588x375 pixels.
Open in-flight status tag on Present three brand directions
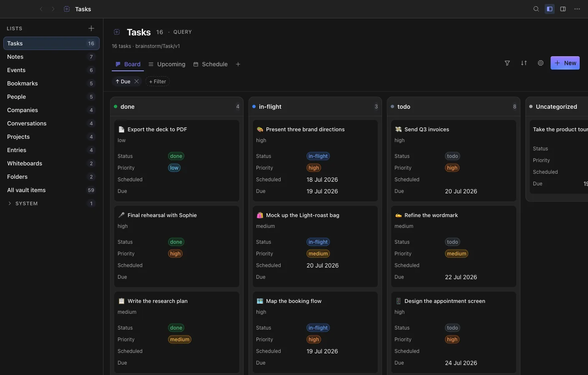(x=318, y=156)
